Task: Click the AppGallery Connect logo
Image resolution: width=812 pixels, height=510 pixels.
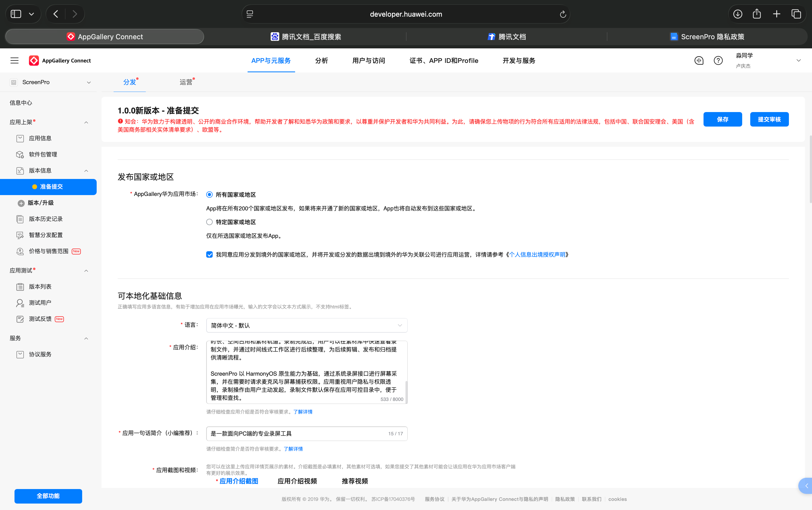Action: click(60, 60)
